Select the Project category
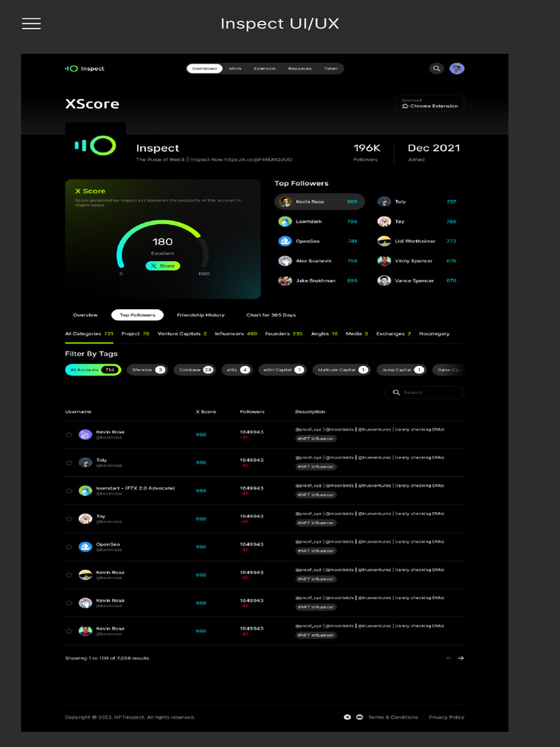Image resolution: width=560 pixels, height=747 pixels. click(135, 334)
